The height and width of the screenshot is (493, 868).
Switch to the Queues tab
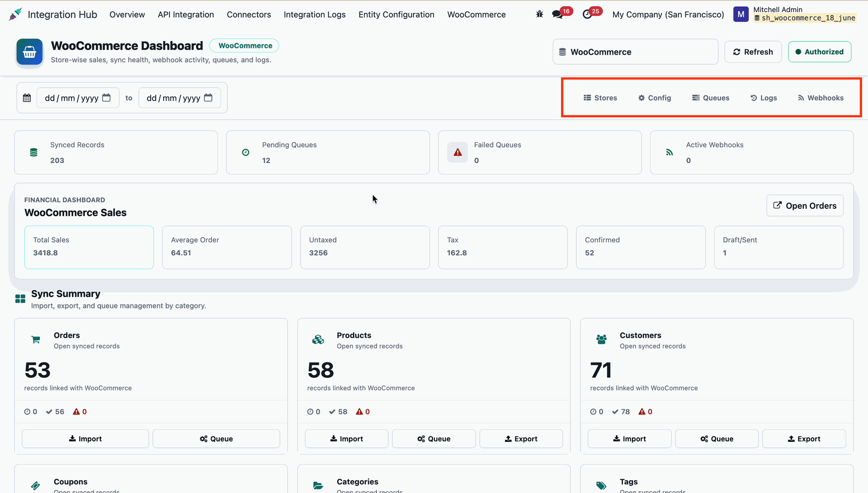coord(711,98)
